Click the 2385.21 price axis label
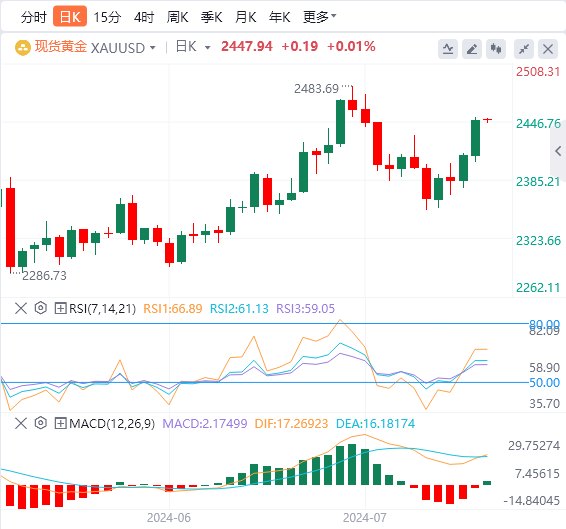Image resolution: width=566 pixels, height=529 pixels. pos(538,182)
